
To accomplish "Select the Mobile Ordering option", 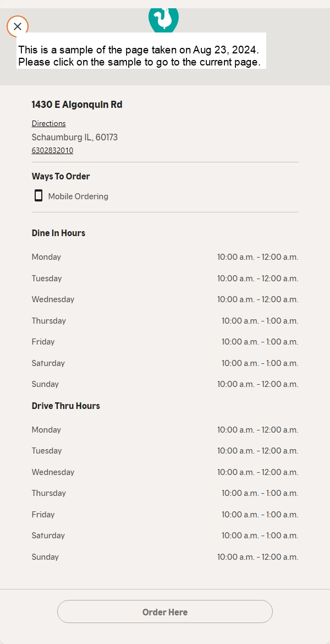I will pos(78,197).
